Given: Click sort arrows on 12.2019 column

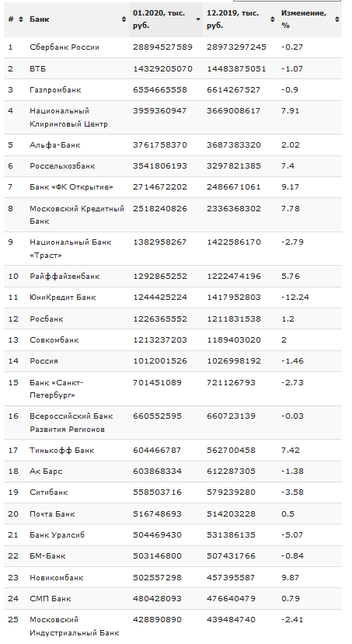Looking at the screenshot, I should (x=272, y=19).
